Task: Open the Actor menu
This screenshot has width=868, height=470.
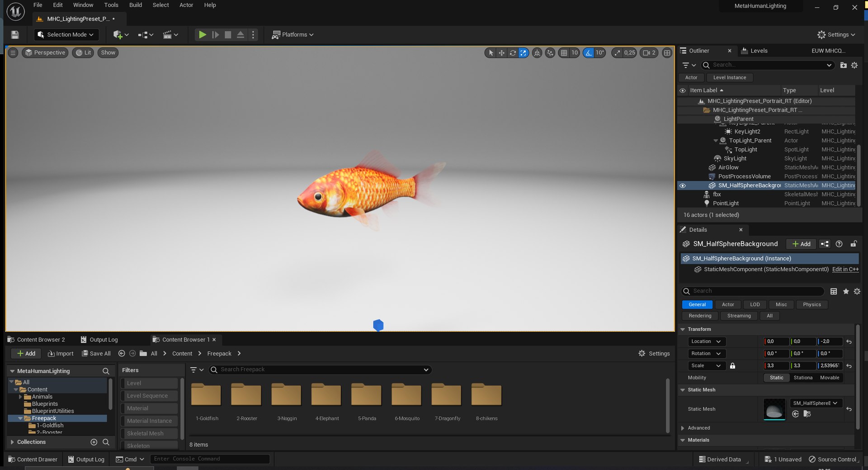Action: (186, 5)
